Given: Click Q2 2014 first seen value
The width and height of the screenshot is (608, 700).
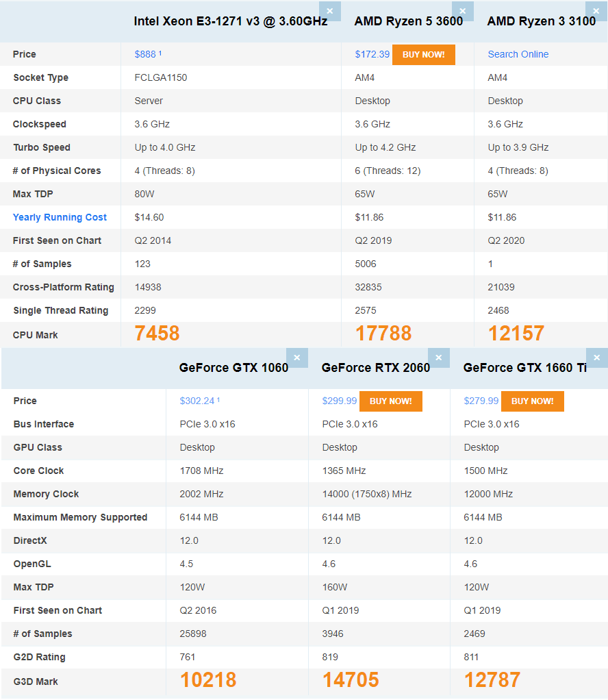Looking at the screenshot, I should click(153, 240).
